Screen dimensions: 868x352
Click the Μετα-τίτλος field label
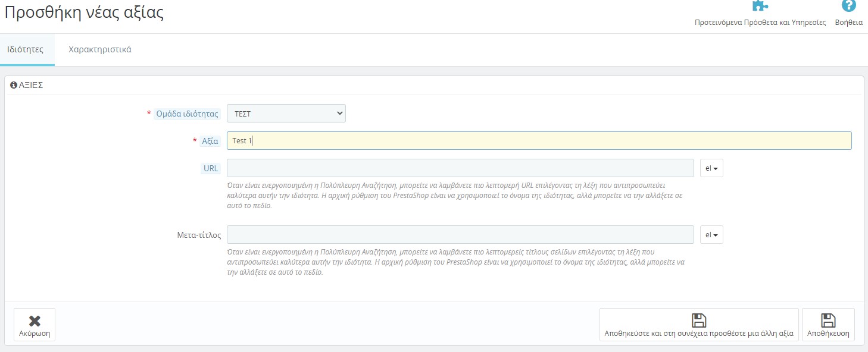pos(199,235)
